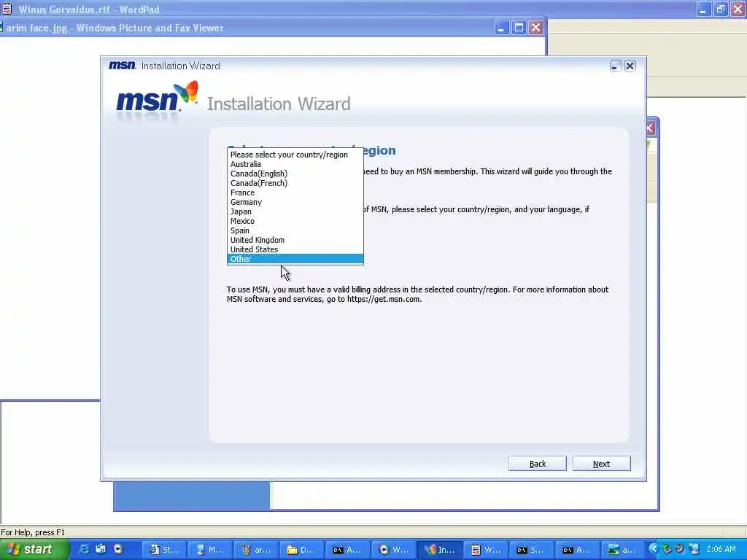Minimize the MSN Installation Wizard window
Screen dimensions: 747x560
click(615, 66)
